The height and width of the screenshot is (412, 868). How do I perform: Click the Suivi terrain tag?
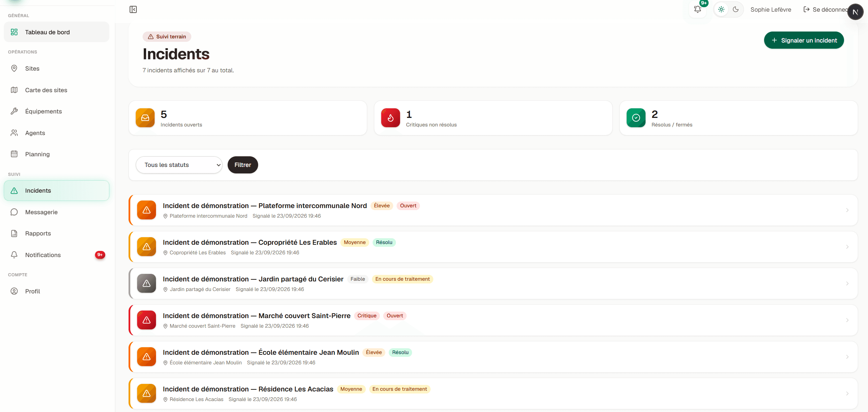coord(167,37)
